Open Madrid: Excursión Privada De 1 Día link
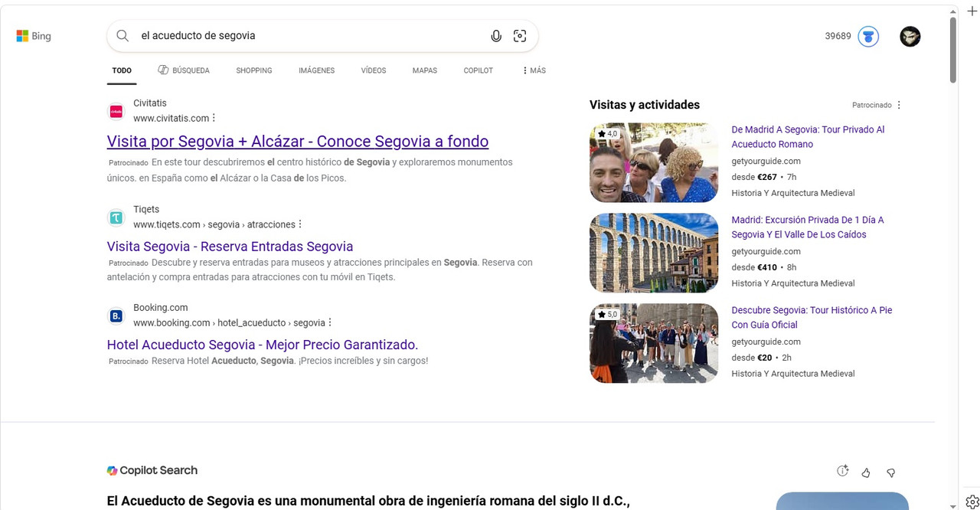This screenshot has width=980, height=510. pos(808,227)
